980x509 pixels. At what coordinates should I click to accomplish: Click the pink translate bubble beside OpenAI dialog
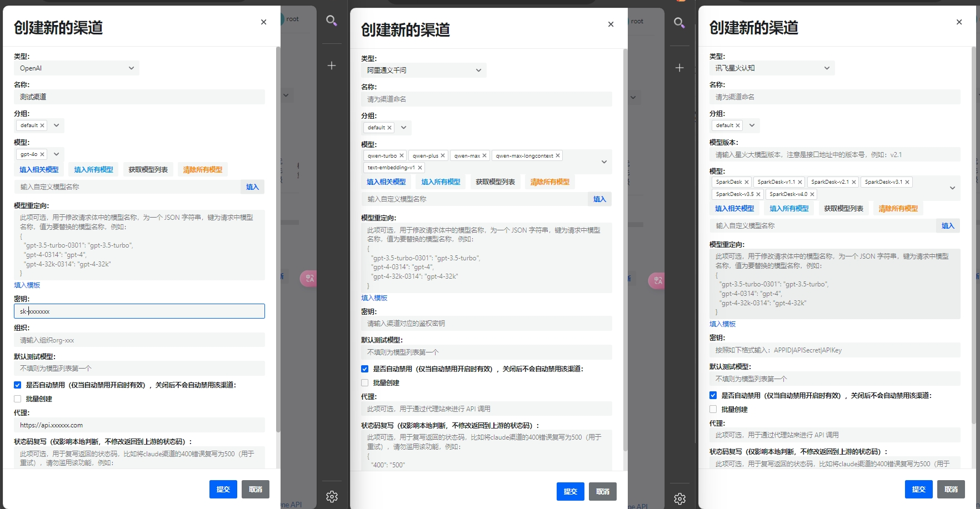click(x=308, y=279)
